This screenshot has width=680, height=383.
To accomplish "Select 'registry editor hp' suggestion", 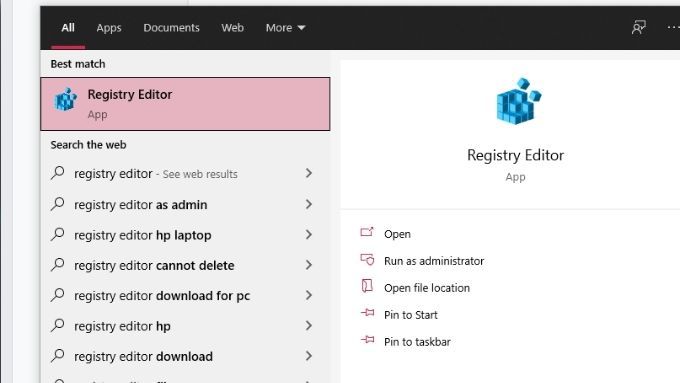I will pos(185,326).
